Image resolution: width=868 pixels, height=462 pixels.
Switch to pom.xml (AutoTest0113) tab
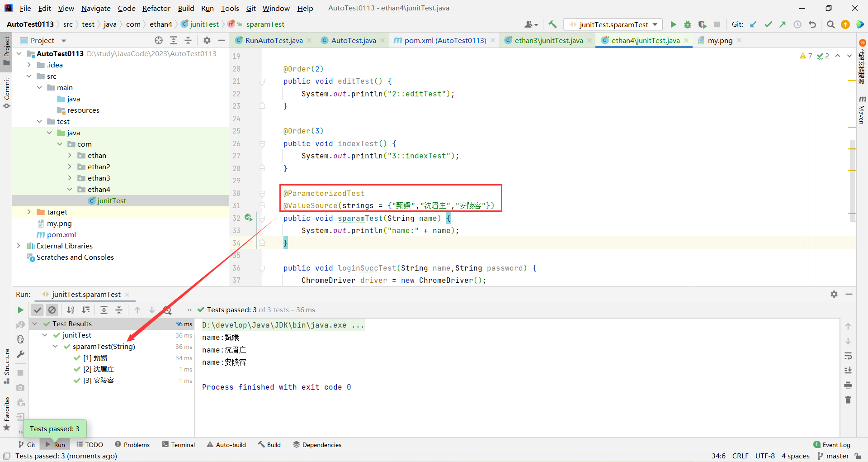tap(445, 40)
